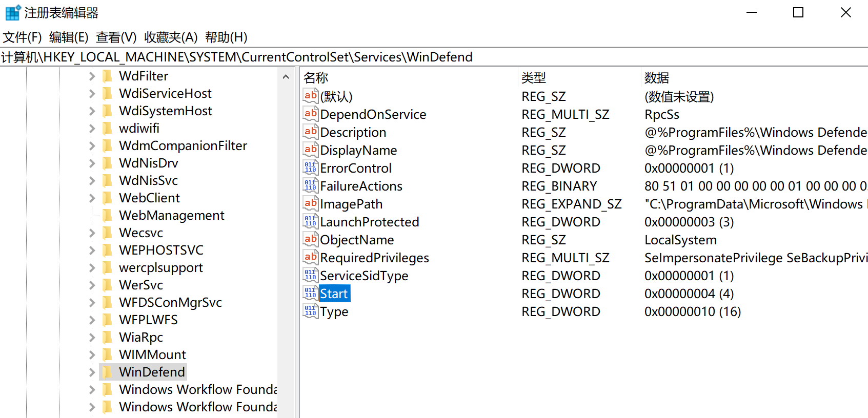Viewport: 868px width, 418px height.
Task: Select the Start value name
Action: coord(334,294)
